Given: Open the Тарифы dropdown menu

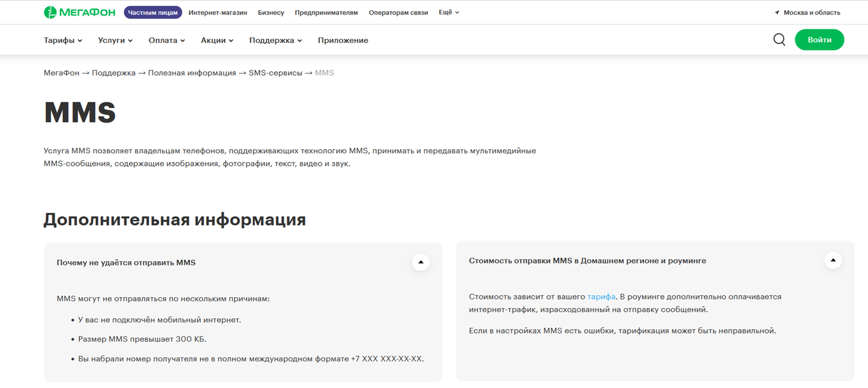Looking at the screenshot, I should pos(63,40).
